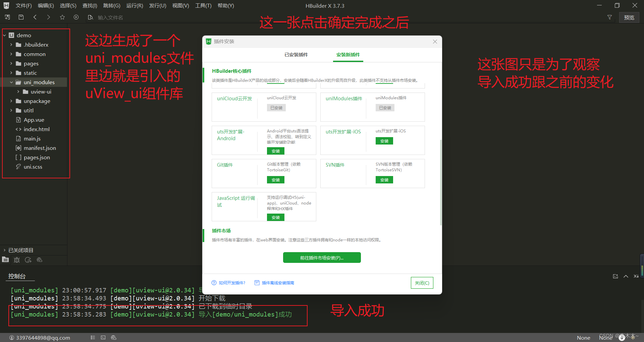Viewport: 644px width, 342px height.
Task: Click the plugin dialog vertical scrollbar
Action: (440, 183)
